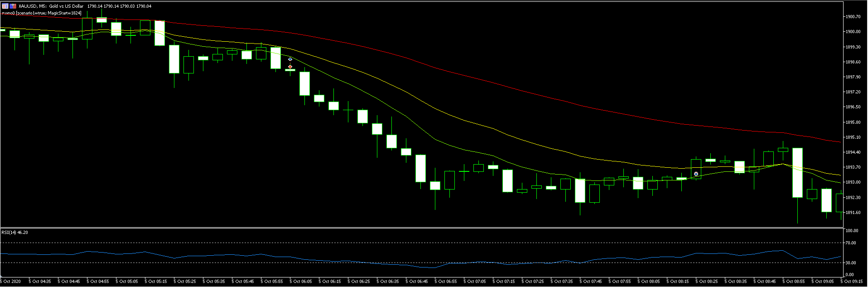868x287 pixels.
Task: Click the RSI 0.00 scale label
Action: coord(850,275)
